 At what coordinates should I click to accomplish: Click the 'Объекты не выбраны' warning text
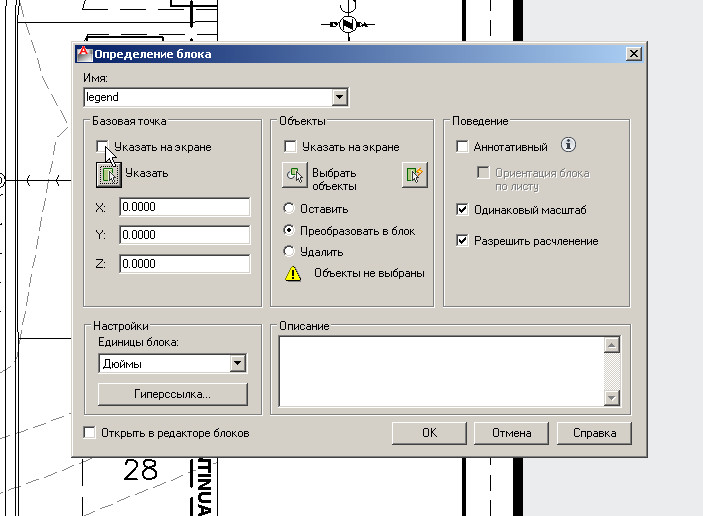[369, 273]
